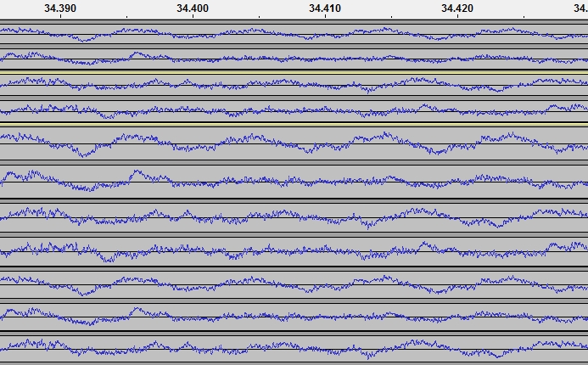Viewport: 588px width, 365px height.
Task: Click the 34.390 mark on the timeline ruler
Action: [x=60, y=8]
